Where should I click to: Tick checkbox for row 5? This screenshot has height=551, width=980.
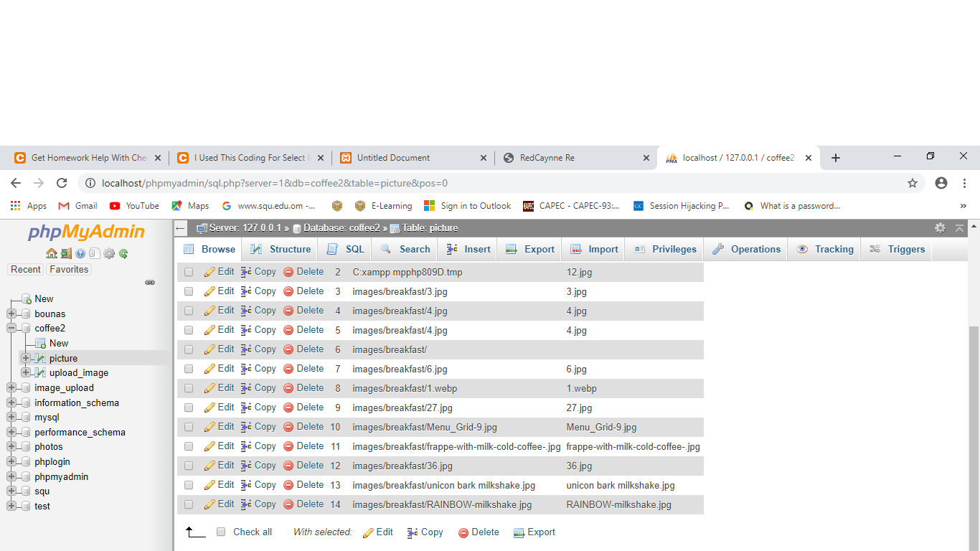coord(189,330)
